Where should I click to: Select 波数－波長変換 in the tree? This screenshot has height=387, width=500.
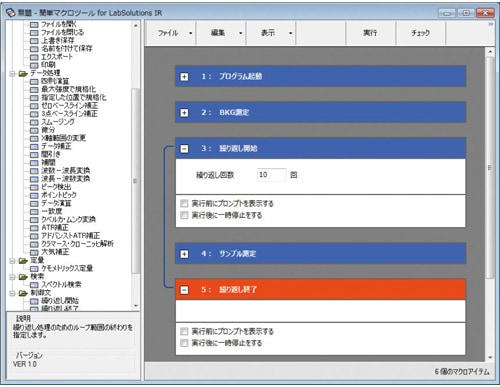(65, 171)
